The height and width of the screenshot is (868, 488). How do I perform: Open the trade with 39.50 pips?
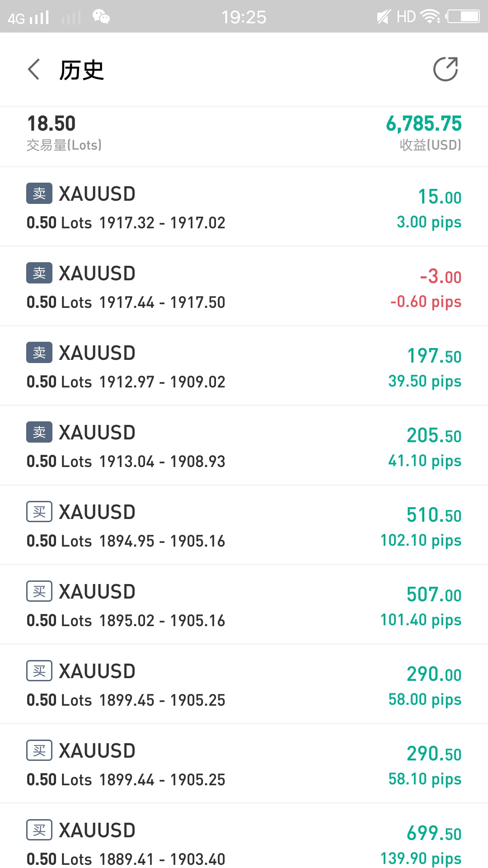pyautogui.click(x=244, y=366)
